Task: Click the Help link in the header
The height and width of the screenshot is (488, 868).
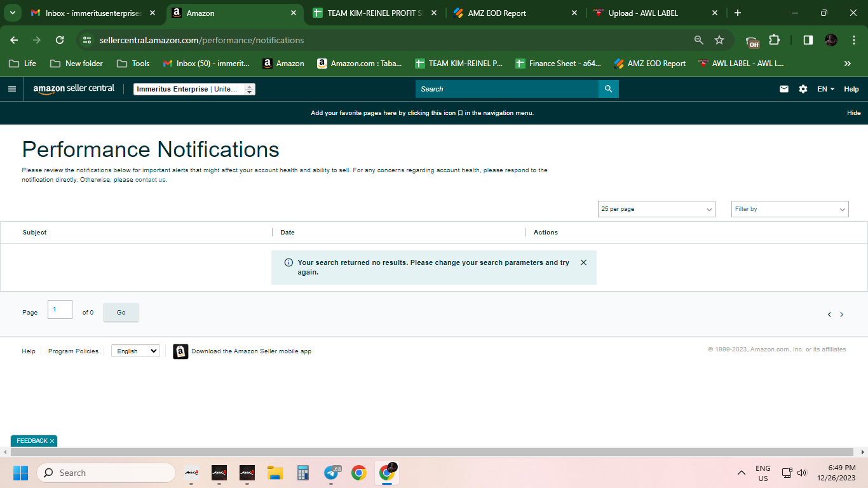Action: click(851, 89)
